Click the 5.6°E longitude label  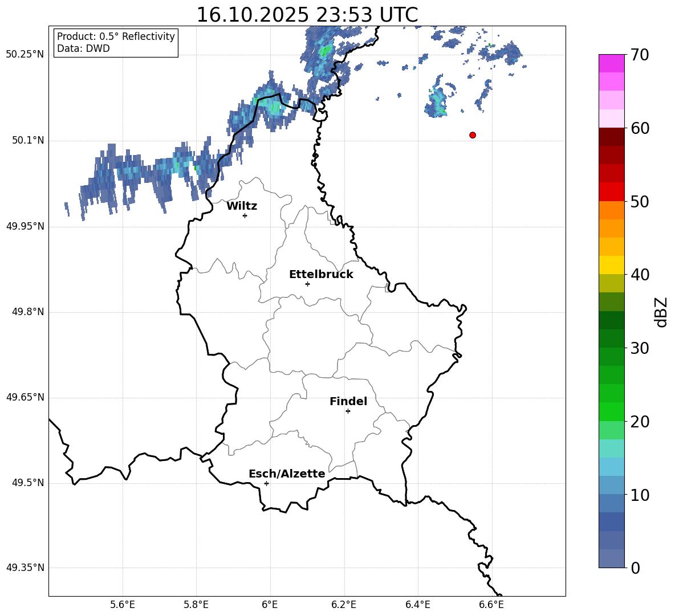[x=123, y=605]
